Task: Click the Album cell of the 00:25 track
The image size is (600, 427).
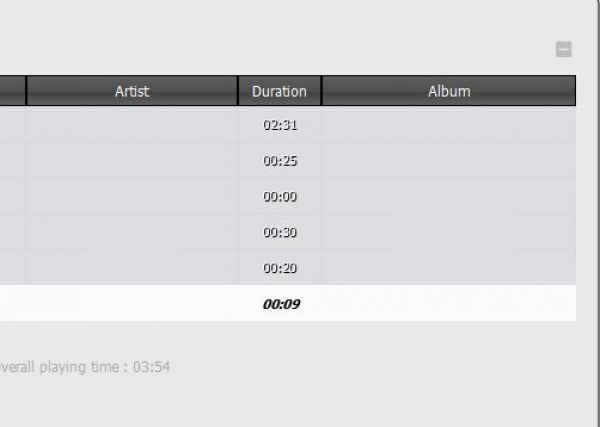Action: click(449, 161)
